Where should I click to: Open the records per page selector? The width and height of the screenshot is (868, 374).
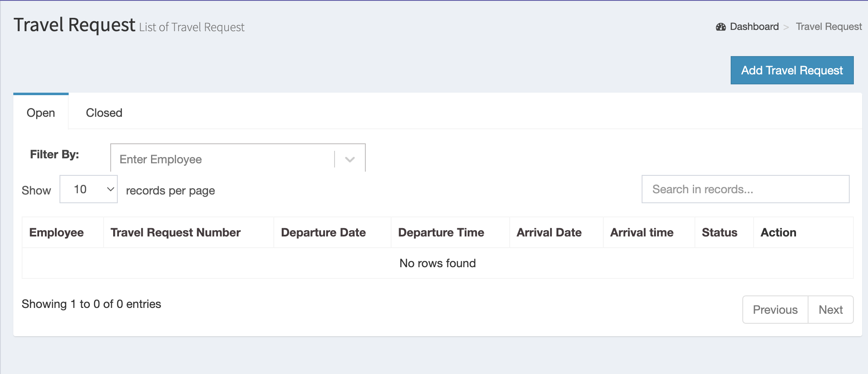[x=89, y=189]
